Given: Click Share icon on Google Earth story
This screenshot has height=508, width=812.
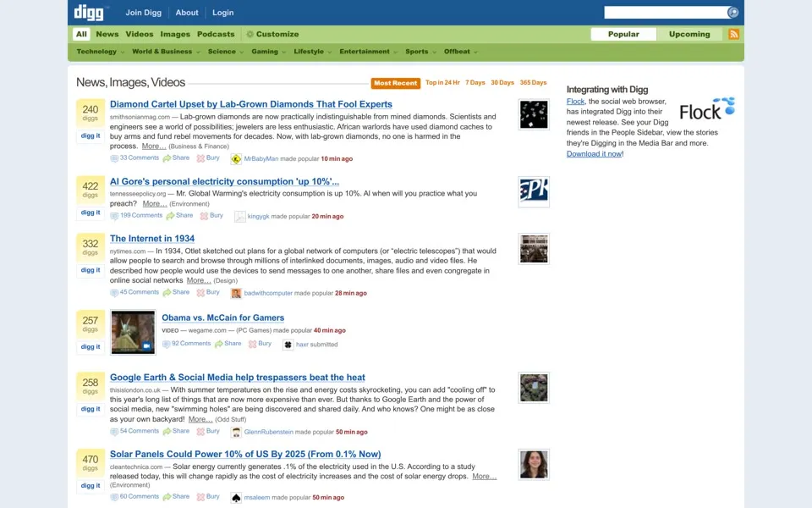Looking at the screenshot, I should 167,431.
